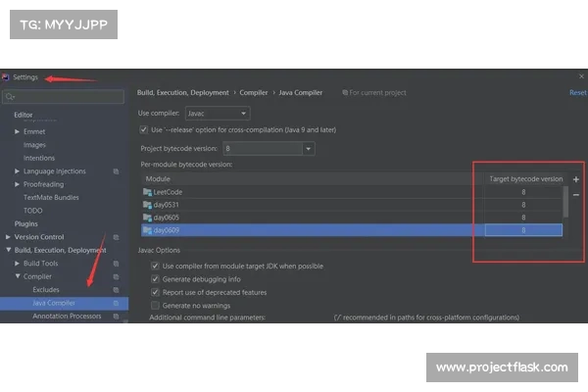Collapse Build, Execution, Deployment node
588x392 pixels.
[x=8, y=250]
